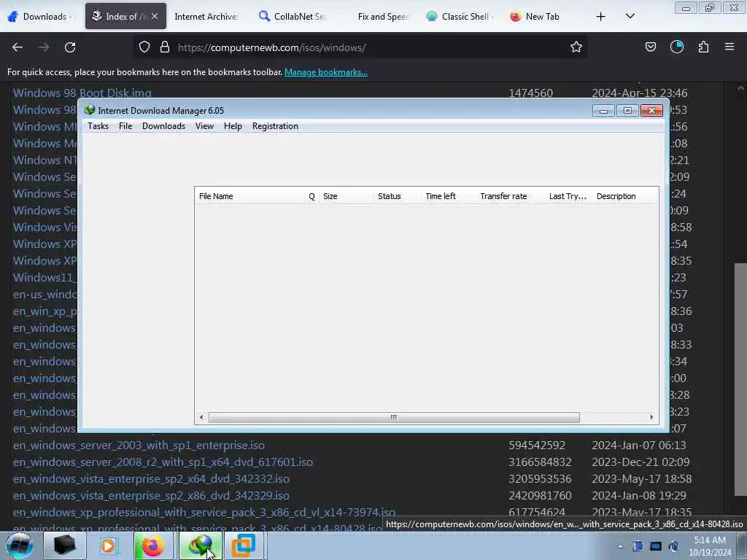Open en_windows_vista_enterprise_sp2_x64_dvd_342332.iso link
Image resolution: width=747 pixels, height=560 pixels.
click(x=151, y=478)
